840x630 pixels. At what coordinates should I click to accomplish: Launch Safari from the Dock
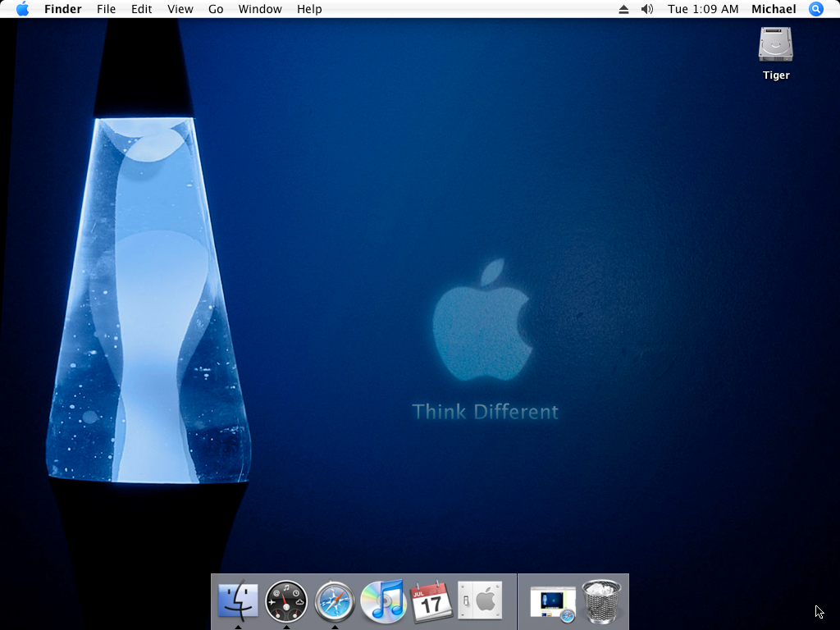(x=335, y=601)
